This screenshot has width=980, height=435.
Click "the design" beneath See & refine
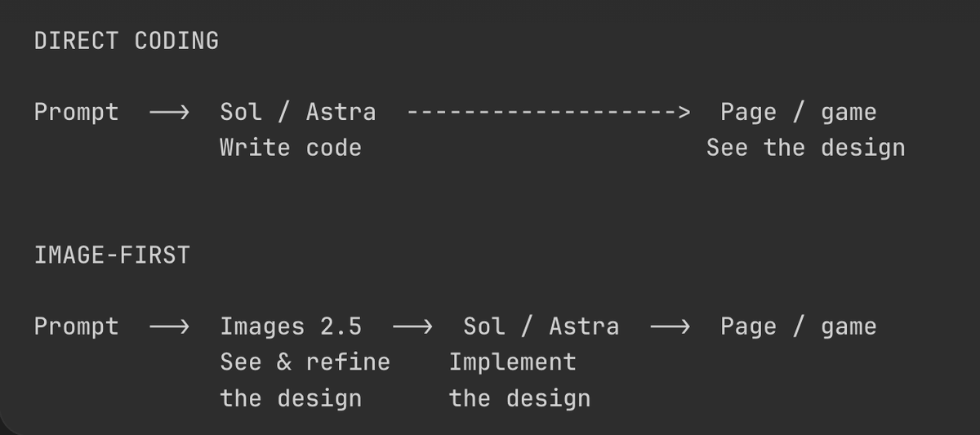click(x=291, y=398)
